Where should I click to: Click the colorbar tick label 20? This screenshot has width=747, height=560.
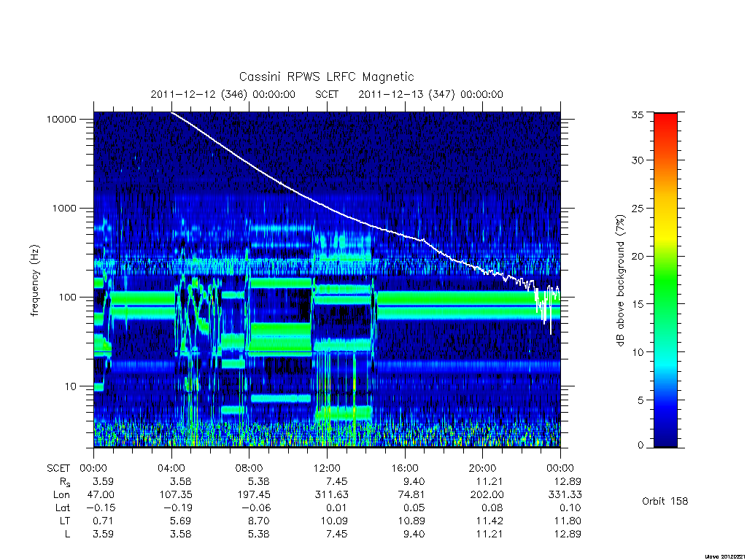point(637,256)
